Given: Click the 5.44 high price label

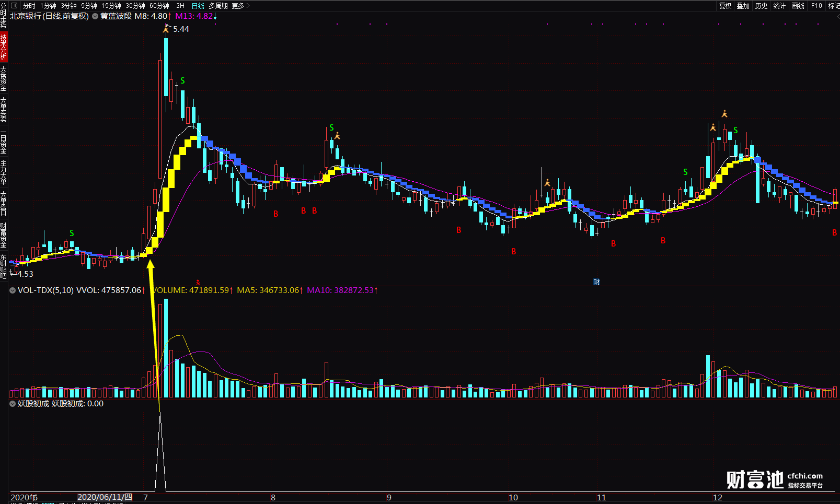Looking at the screenshot, I should pyautogui.click(x=181, y=29).
